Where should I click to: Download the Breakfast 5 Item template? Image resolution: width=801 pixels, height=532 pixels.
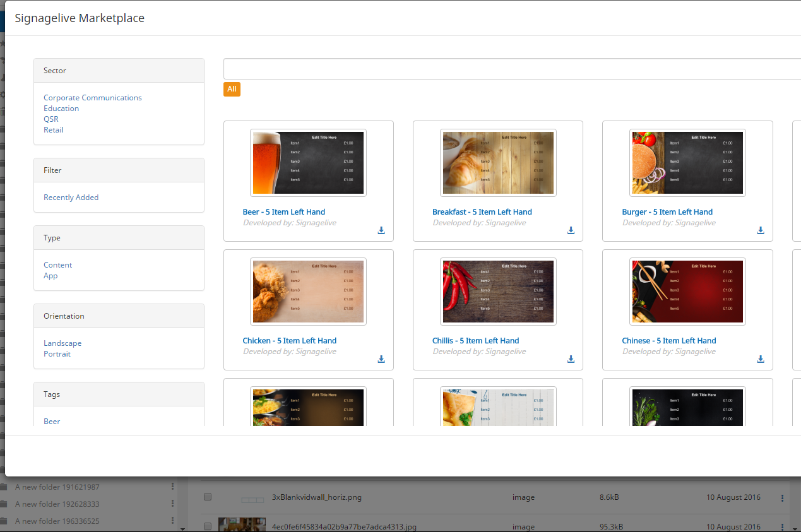tap(571, 230)
